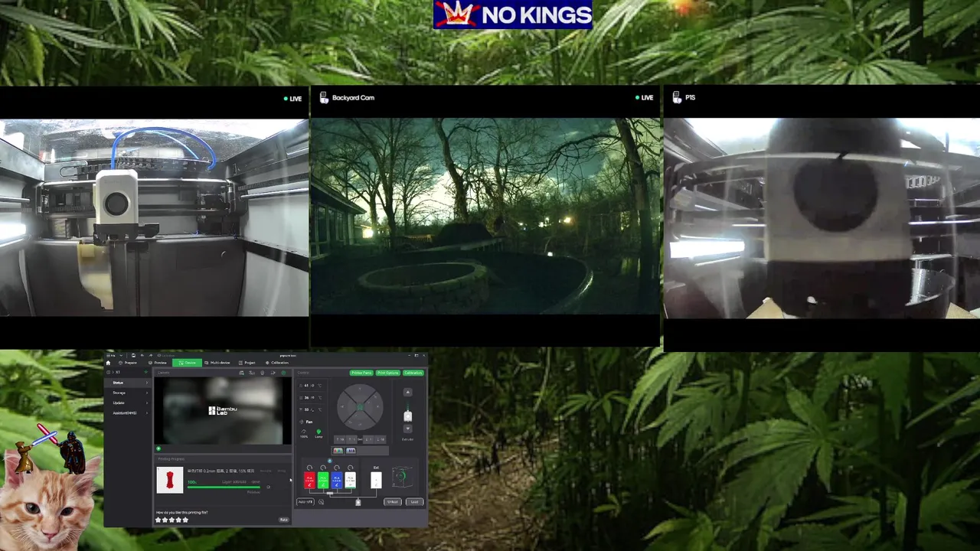The width and height of the screenshot is (980, 551).
Task: Open the Multi-device tab
Action: (x=217, y=363)
